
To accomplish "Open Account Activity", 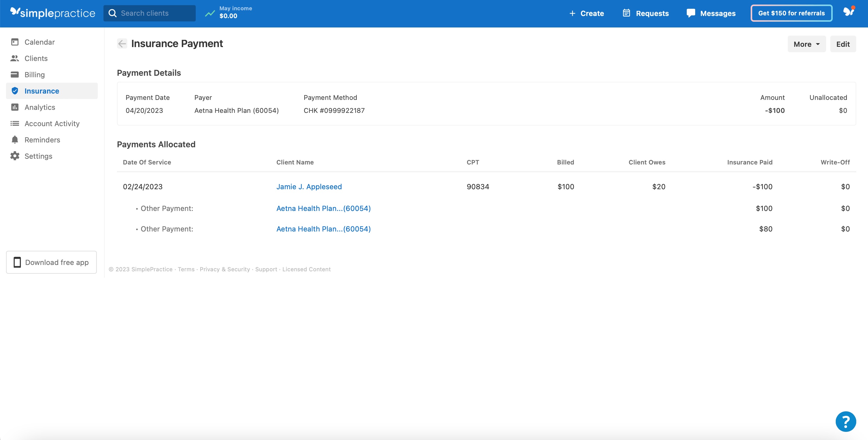I will [52, 123].
